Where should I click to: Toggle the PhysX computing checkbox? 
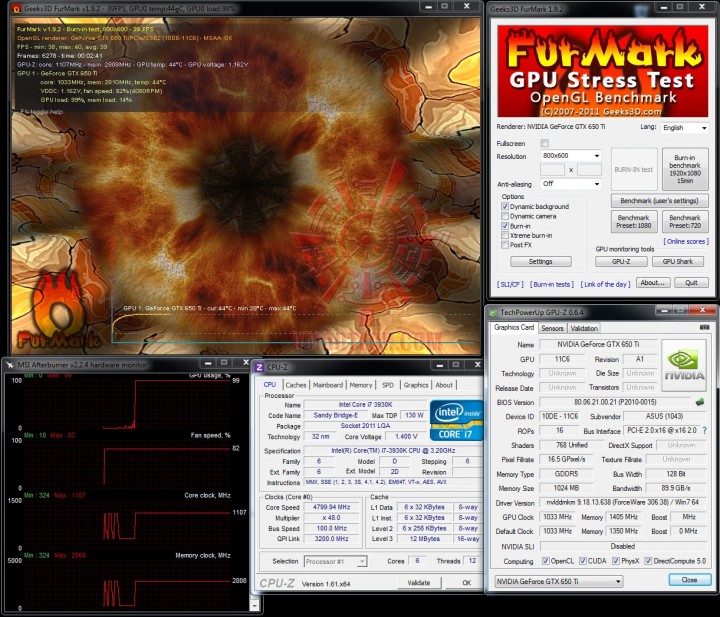click(x=616, y=561)
